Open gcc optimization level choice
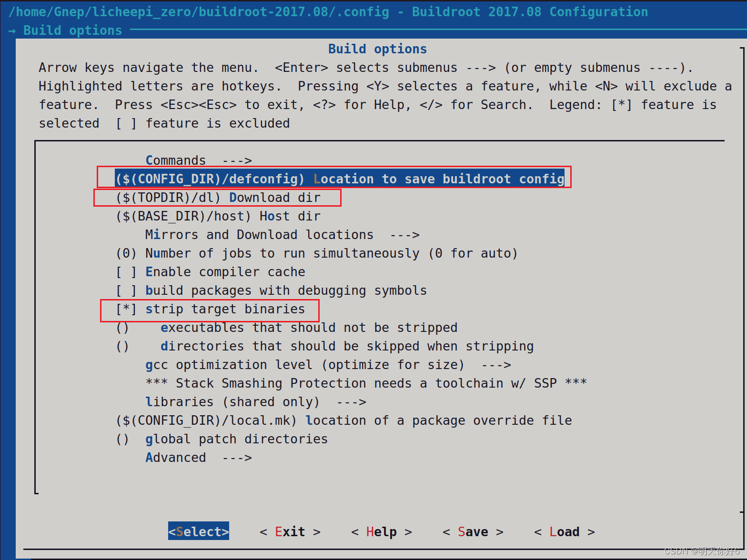Image resolution: width=747 pixels, height=560 pixels. tap(328, 365)
